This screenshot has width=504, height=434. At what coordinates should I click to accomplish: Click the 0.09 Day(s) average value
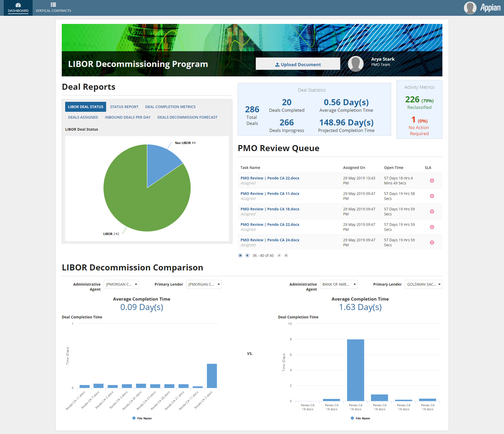tap(142, 307)
